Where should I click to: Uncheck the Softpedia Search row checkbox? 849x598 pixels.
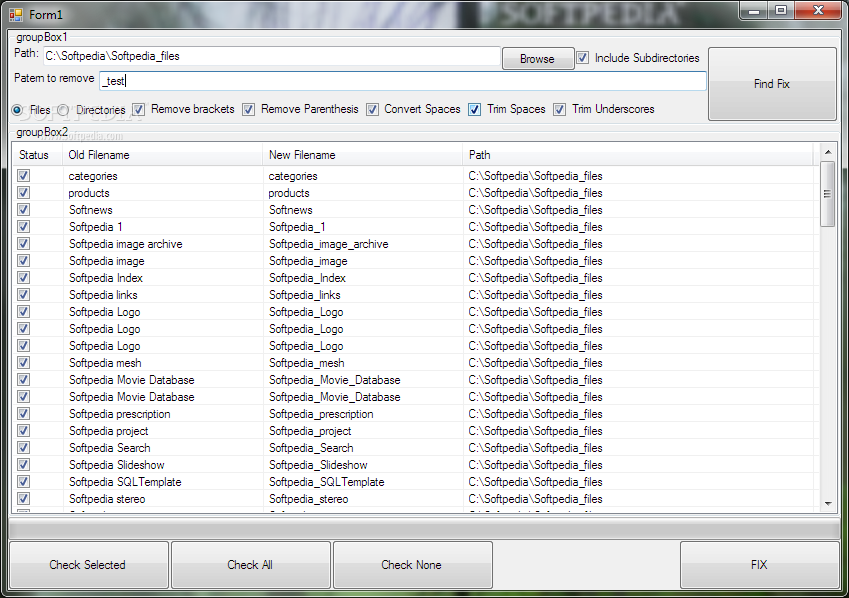click(x=23, y=447)
